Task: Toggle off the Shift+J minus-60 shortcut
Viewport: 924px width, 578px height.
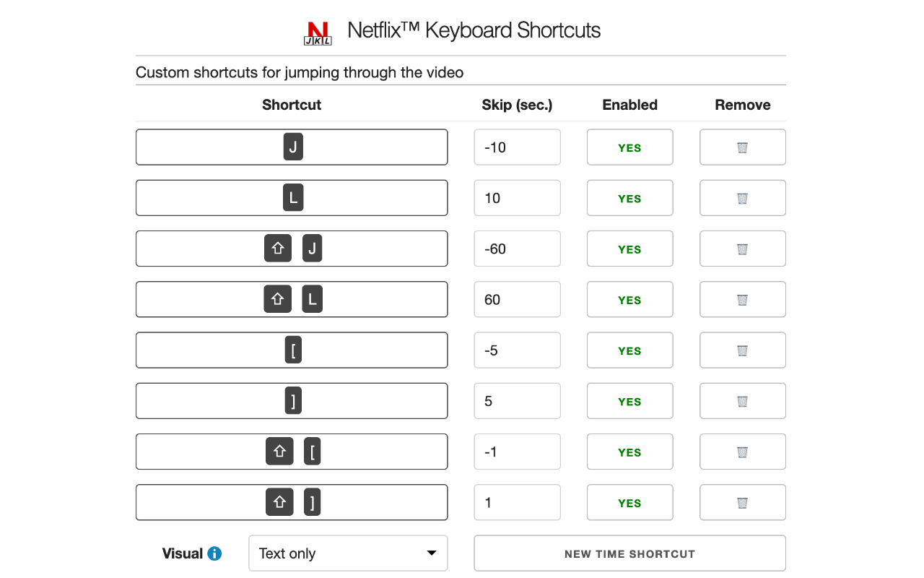Action: [x=629, y=249]
